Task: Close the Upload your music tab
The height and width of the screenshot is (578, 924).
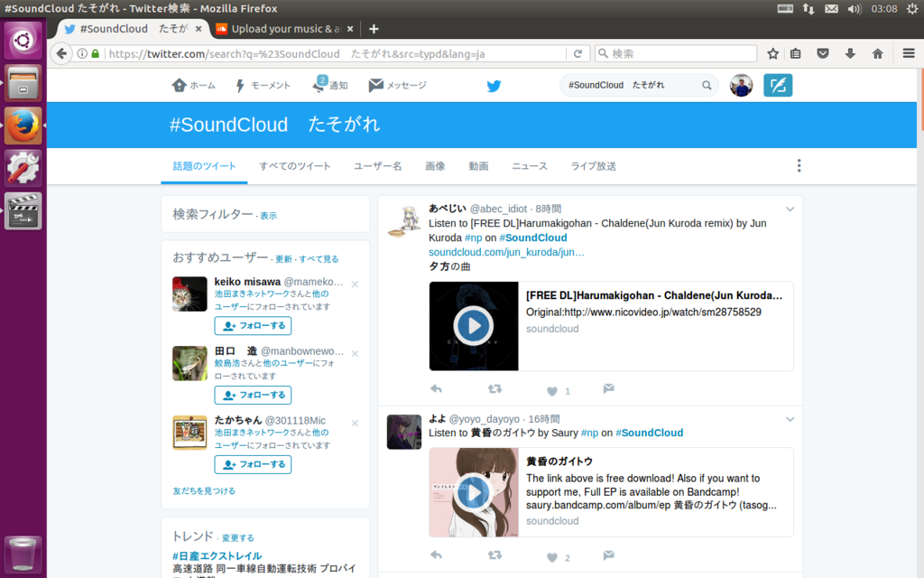Action: coord(350,29)
